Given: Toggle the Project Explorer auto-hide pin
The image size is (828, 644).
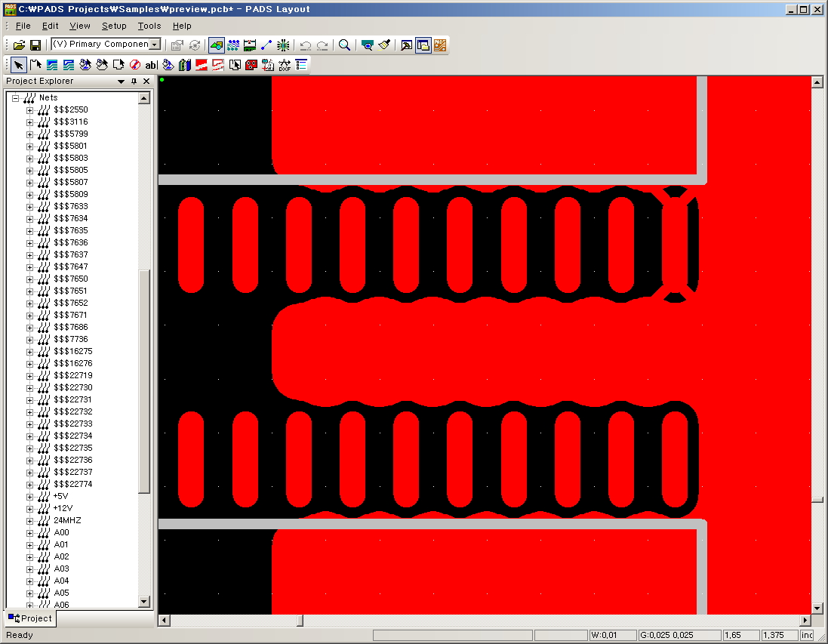Looking at the screenshot, I should (134, 82).
